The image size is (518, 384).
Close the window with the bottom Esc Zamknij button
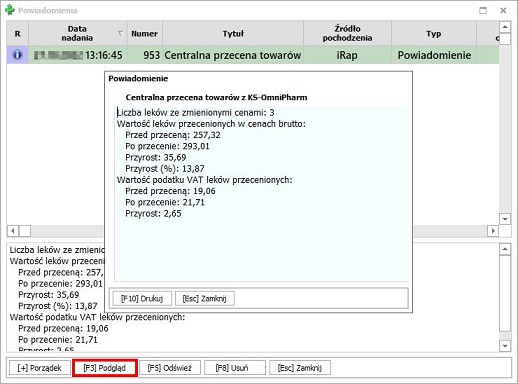(x=300, y=368)
